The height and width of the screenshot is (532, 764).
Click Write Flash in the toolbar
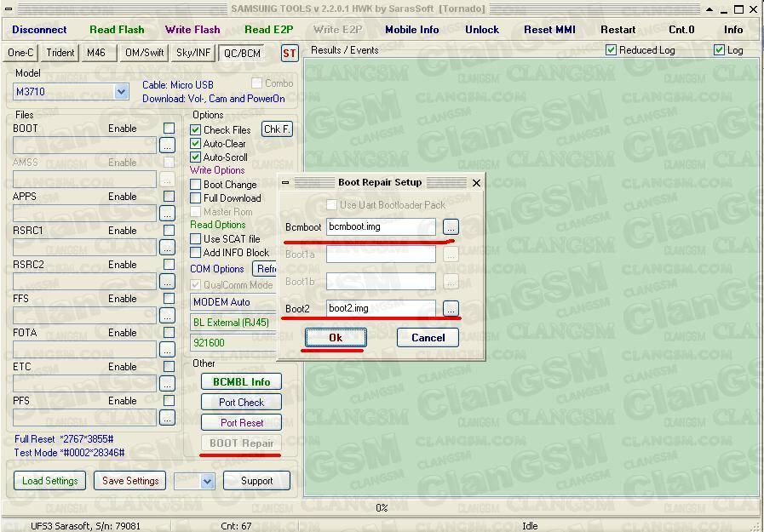click(x=192, y=30)
